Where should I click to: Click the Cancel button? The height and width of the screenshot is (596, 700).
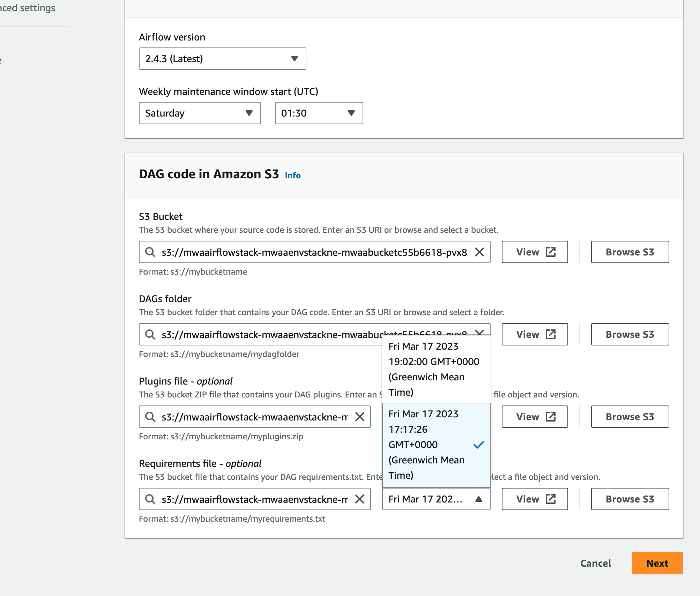click(596, 563)
